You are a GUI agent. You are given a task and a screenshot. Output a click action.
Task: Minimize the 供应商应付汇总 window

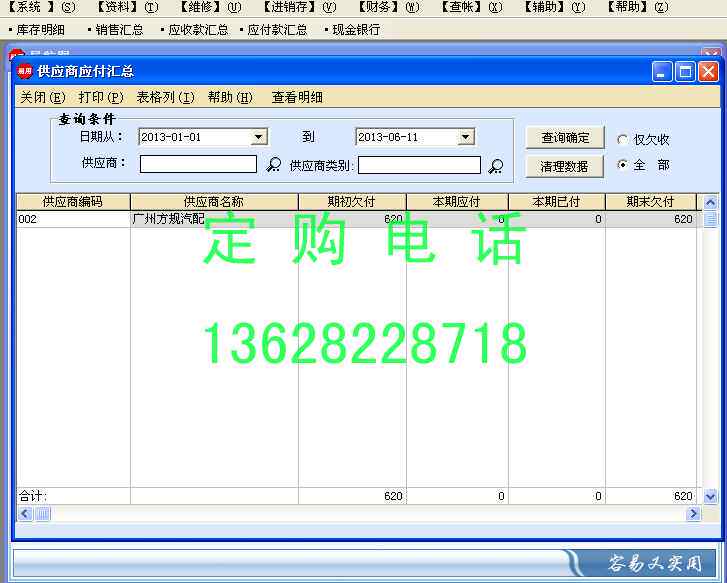point(661,72)
